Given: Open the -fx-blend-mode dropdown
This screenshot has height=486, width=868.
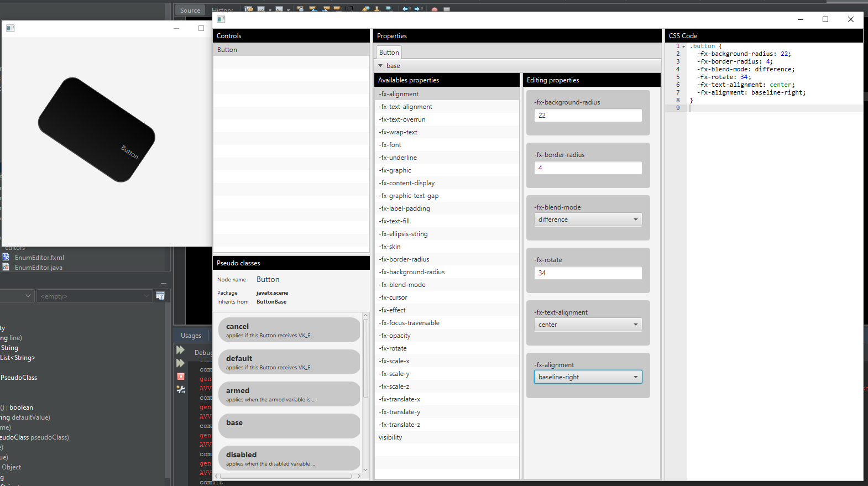Looking at the screenshot, I should [588, 220].
